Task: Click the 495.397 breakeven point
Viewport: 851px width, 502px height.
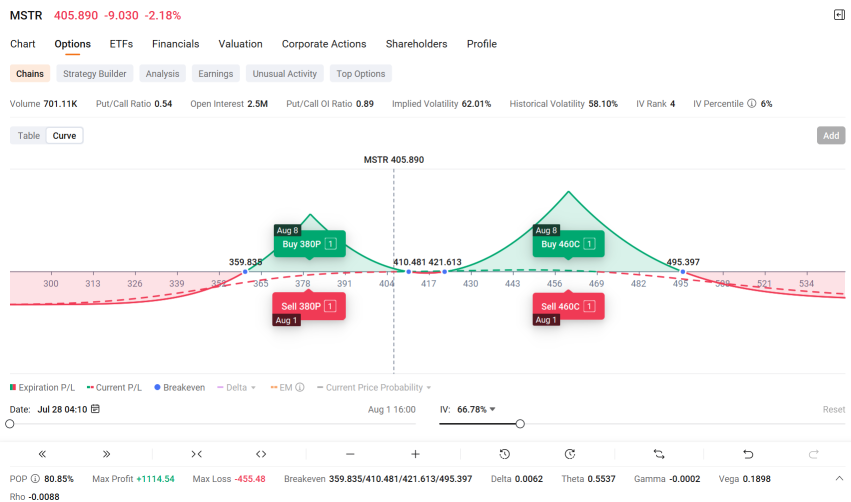Action: [x=683, y=271]
